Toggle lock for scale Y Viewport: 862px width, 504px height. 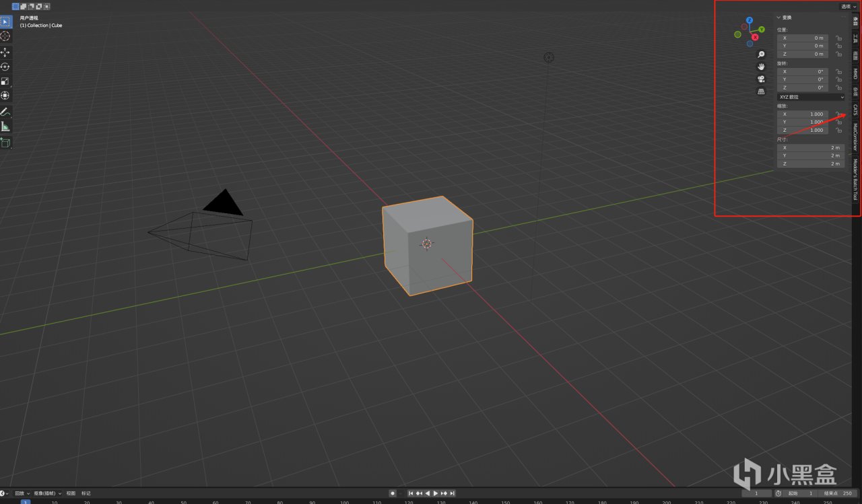(x=838, y=122)
